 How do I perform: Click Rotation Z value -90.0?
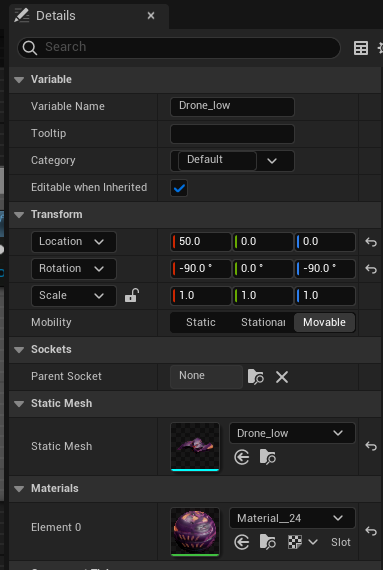point(325,269)
